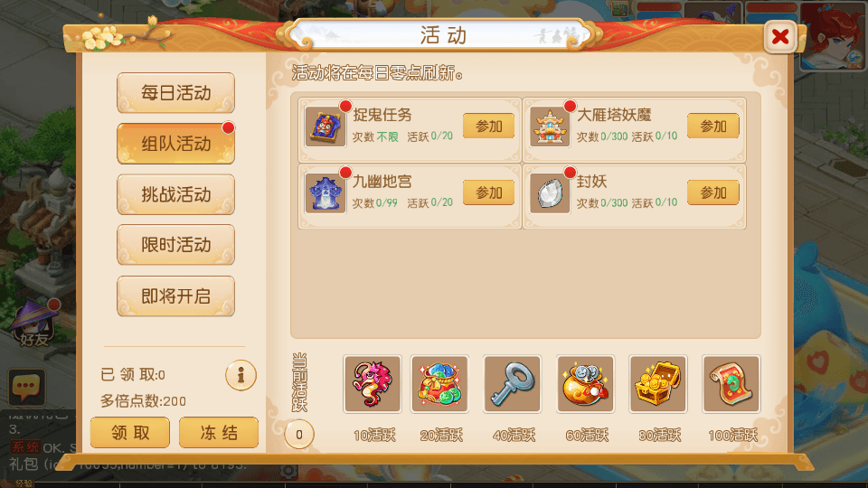Switch to 每日活动 tab

(x=175, y=93)
